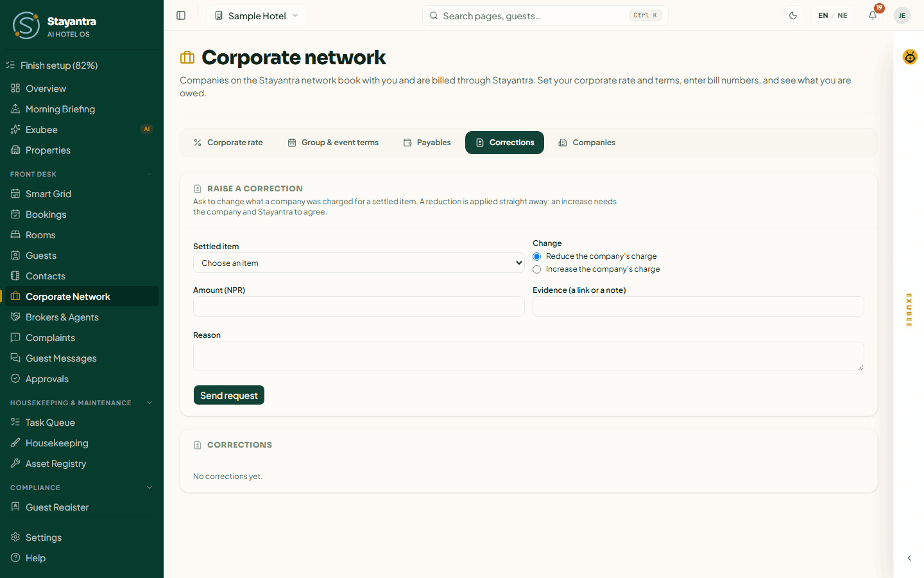Open Complaints page
Viewport: 924px width, 578px height.
click(x=81, y=338)
